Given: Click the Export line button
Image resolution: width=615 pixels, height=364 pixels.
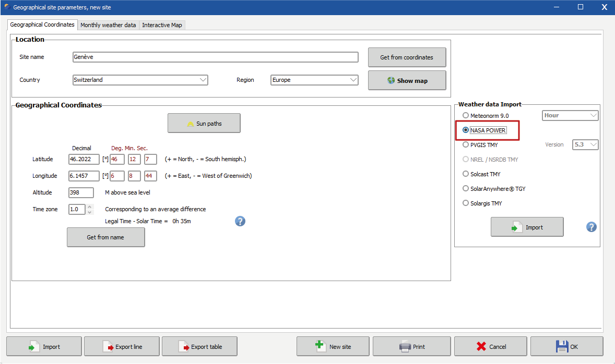Looking at the screenshot, I should point(123,346).
